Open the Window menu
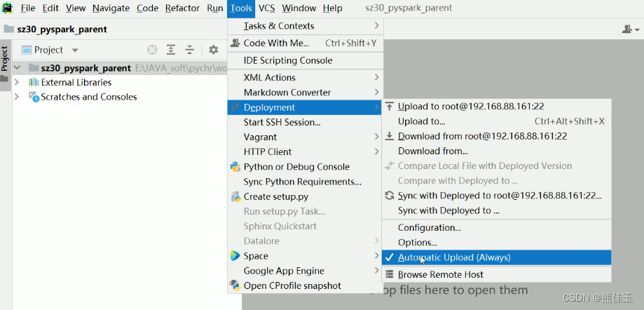This screenshot has height=310, width=644. pyautogui.click(x=299, y=8)
